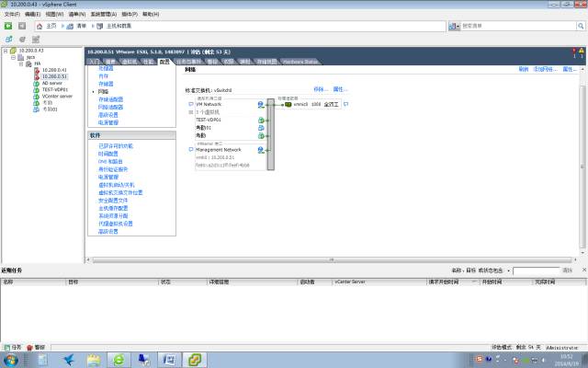Screen dimensions: 588x368
Task: Select host 10.200.0.41 in tree
Action: click(x=54, y=70)
